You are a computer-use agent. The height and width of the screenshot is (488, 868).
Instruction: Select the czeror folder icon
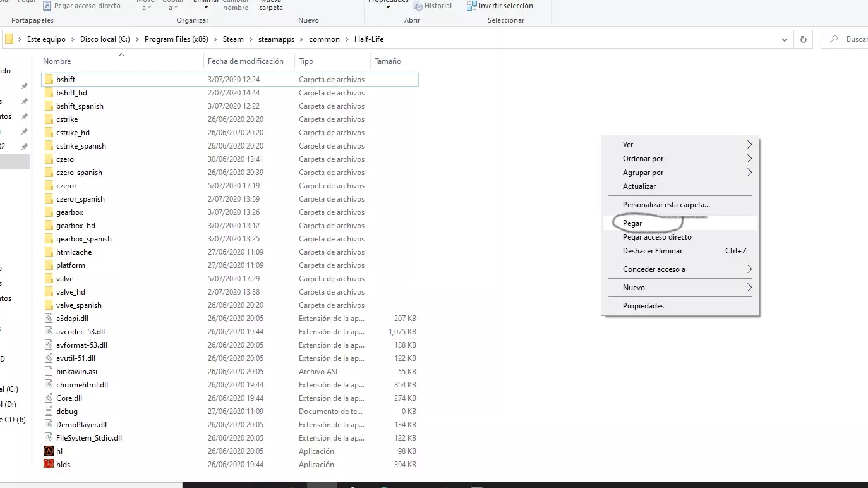click(49, 186)
